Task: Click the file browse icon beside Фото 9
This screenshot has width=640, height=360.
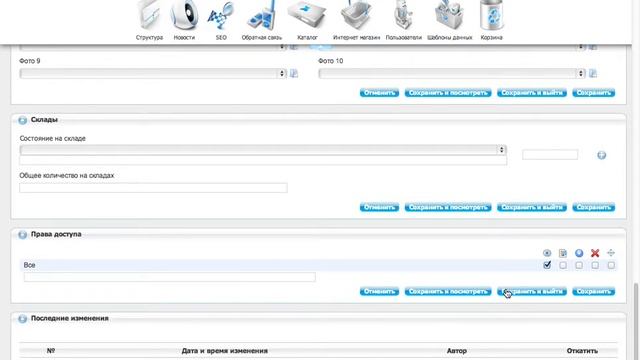Action: point(294,73)
